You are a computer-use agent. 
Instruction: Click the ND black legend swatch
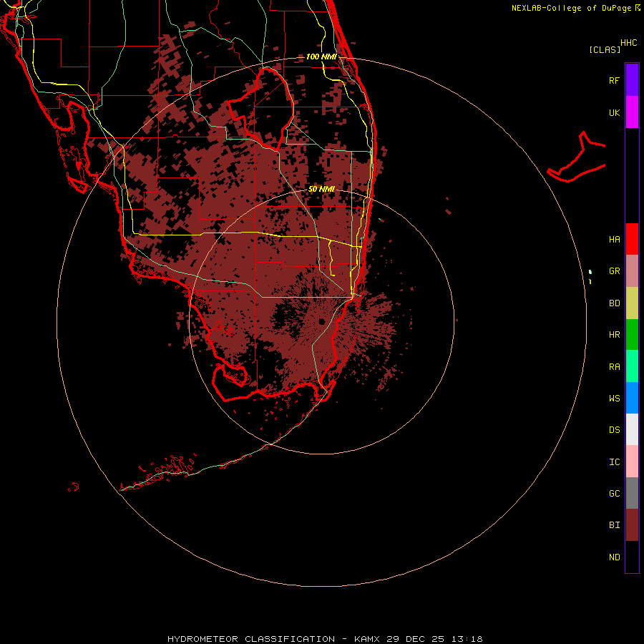[x=632, y=557]
